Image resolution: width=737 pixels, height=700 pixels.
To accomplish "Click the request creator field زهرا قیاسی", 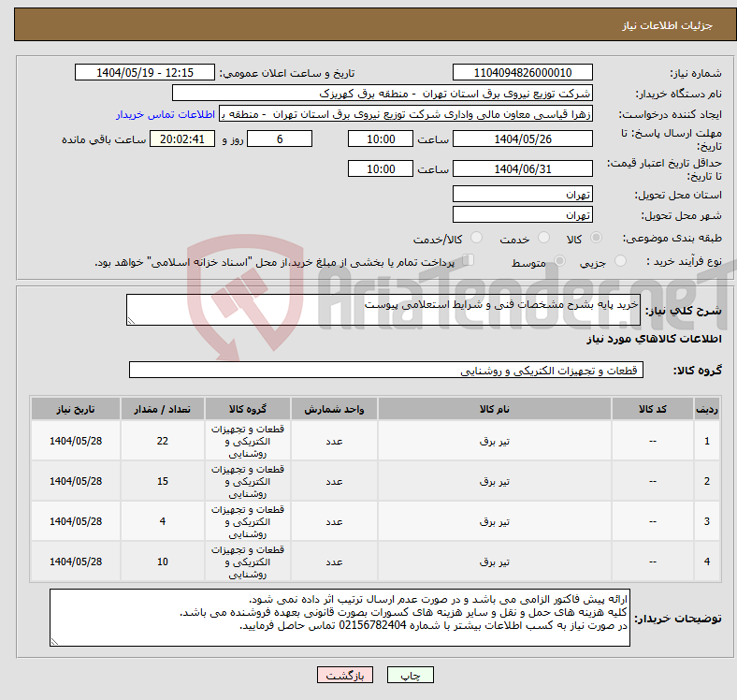I will pyautogui.click(x=406, y=114).
